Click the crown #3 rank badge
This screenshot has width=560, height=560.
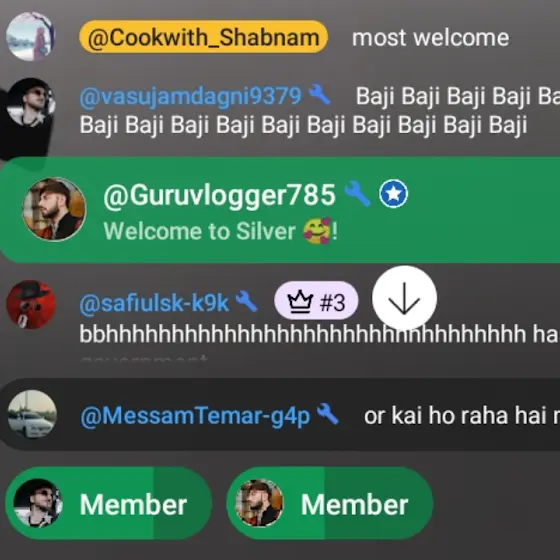(x=316, y=301)
